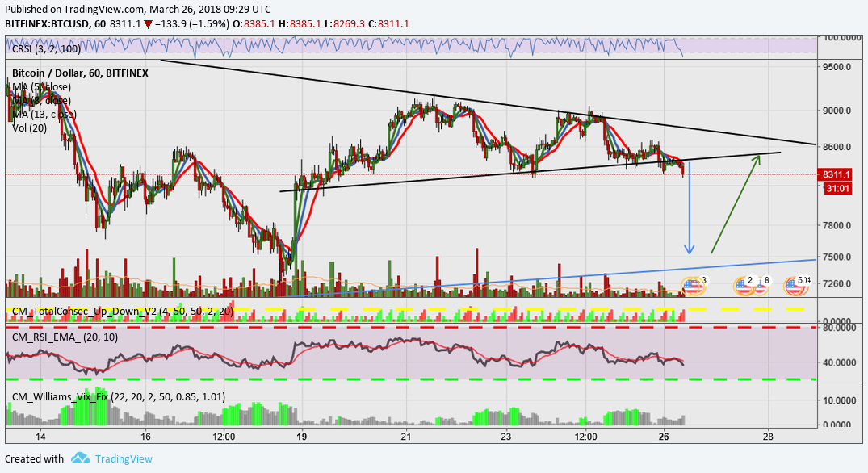Image resolution: width=868 pixels, height=473 pixels.
Task: Click the 8600.0 price axis label
Action: pyautogui.click(x=836, y=147)
